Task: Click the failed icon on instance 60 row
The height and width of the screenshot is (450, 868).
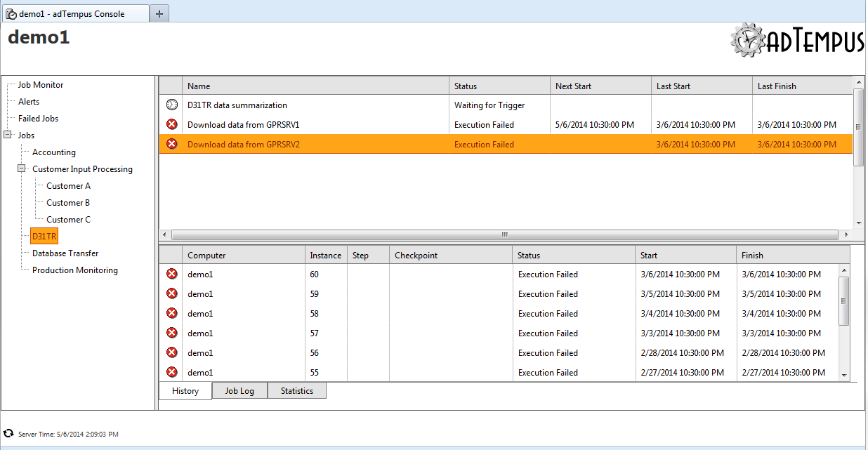Action: (x=172, y=274)
